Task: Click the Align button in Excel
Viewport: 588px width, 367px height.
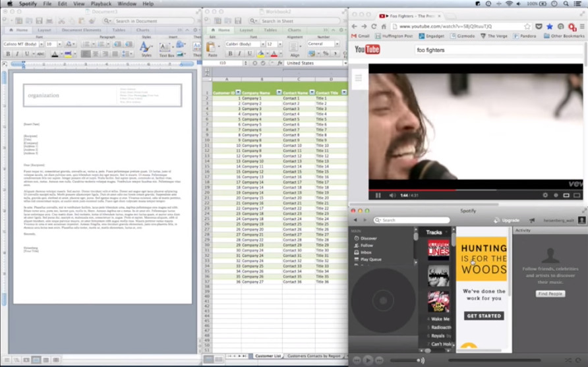Action: pos(294,48)
